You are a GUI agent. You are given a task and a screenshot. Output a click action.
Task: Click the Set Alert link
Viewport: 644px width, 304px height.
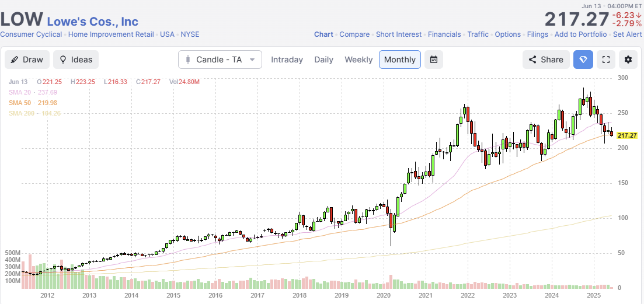coord(628,34)
